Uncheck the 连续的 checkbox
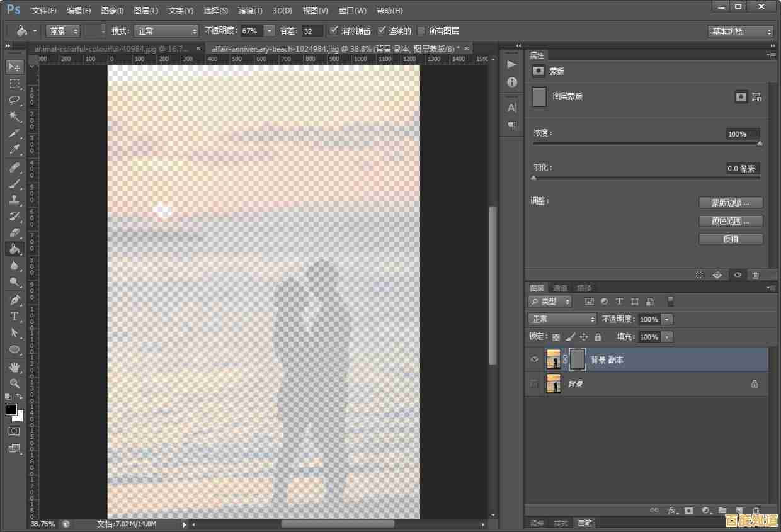Screen dimensions: 781x532 [x=382, y=31]
